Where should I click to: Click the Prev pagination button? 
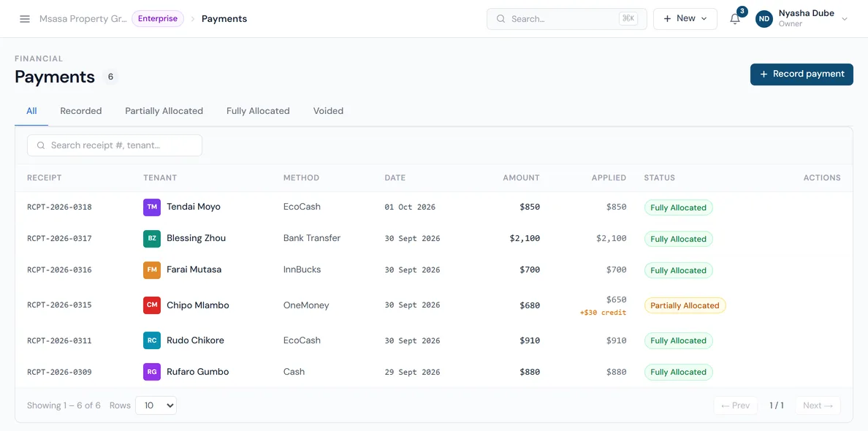point(735,405)
